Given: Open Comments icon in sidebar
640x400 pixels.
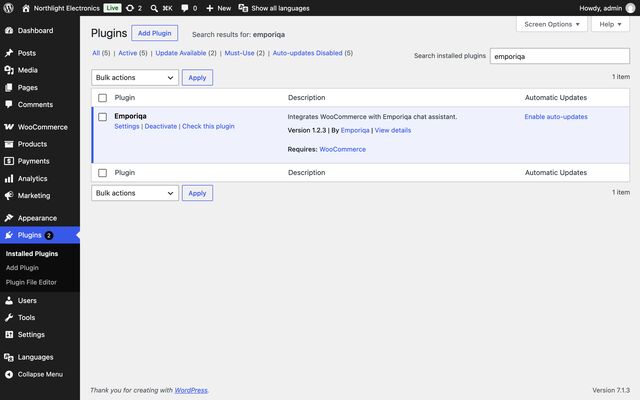Looking at the screenshot, I should click(x=9, y=104).
